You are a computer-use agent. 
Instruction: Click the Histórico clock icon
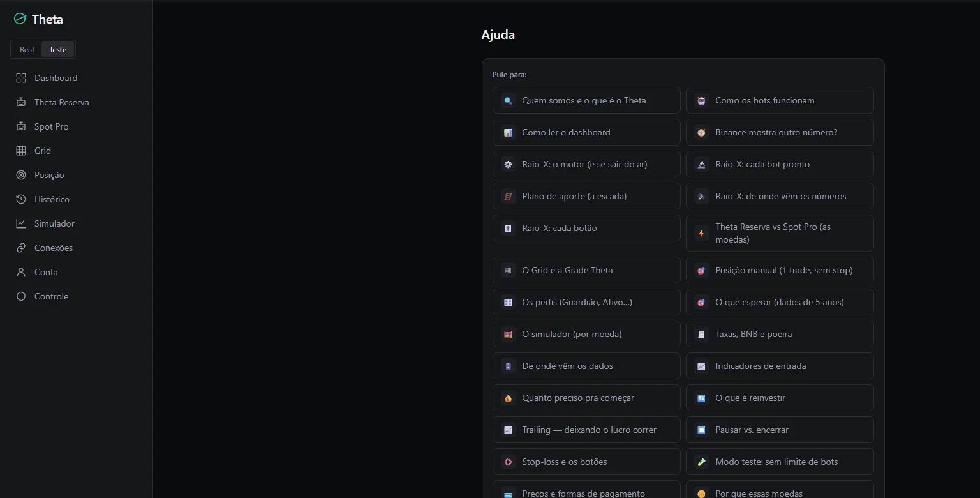(21, 199)
